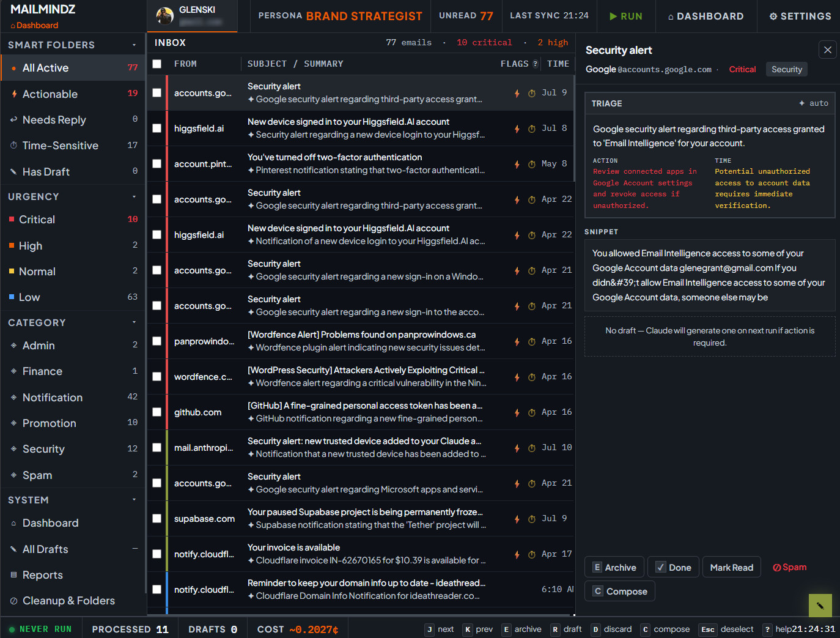Image resolution: width=840 pixels, height=638 pixels.
Task: Collapse the System section
Action: pyautogui.click(x=134, y=500)
